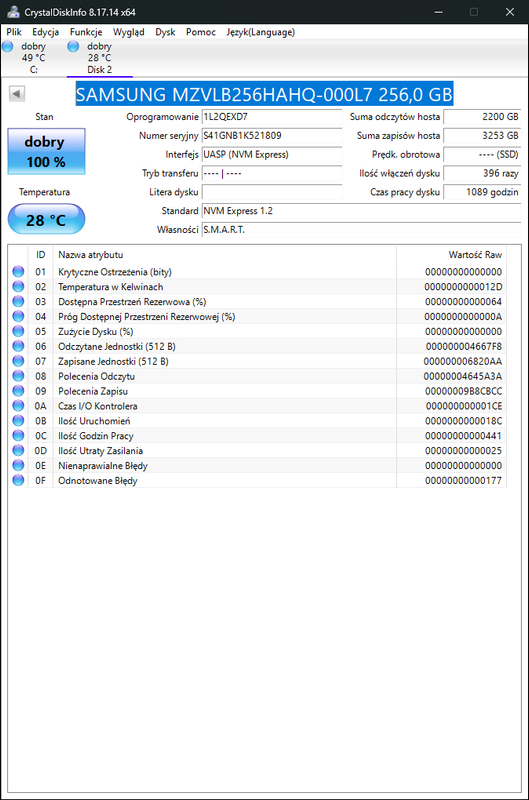
Task: Select the C: drive status orb
Action: (x=8, y=46)
